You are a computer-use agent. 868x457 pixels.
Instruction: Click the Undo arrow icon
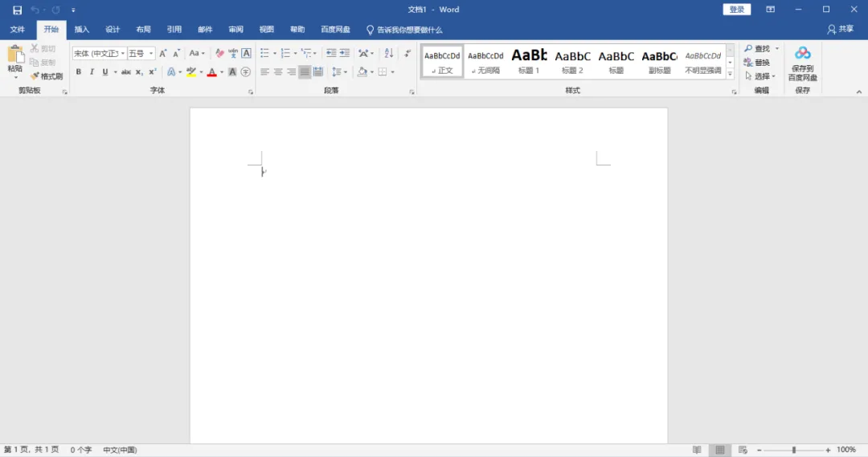click(x=35, y=10)
